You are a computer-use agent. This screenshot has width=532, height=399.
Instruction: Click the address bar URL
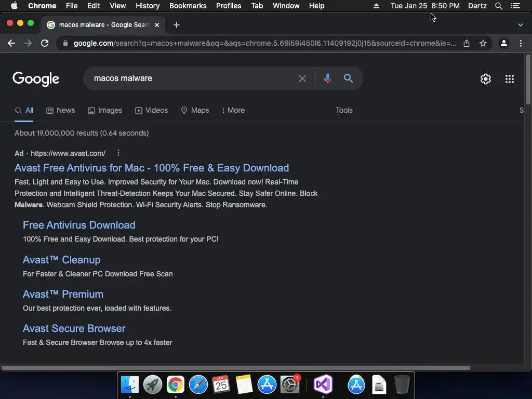click(x=264, y=43)
